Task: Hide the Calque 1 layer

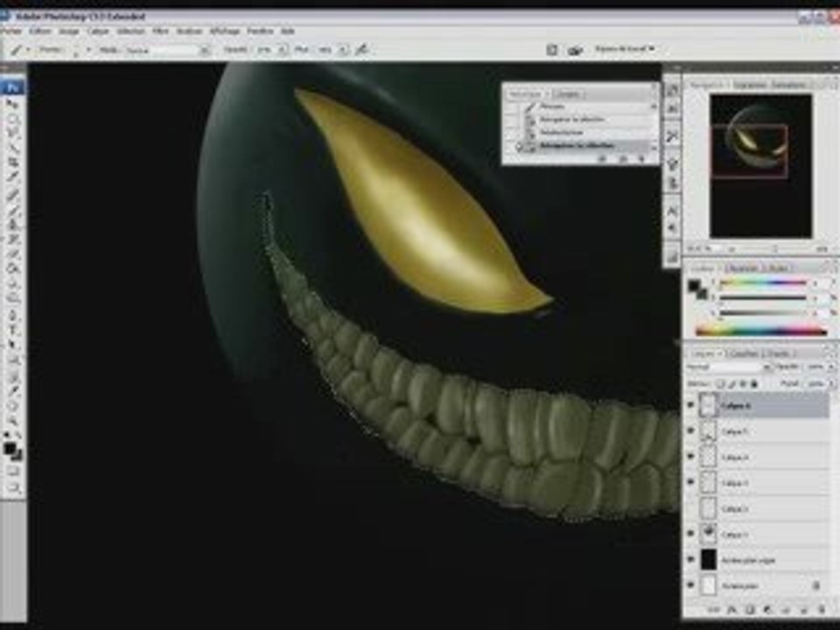Action: (691, 534)
